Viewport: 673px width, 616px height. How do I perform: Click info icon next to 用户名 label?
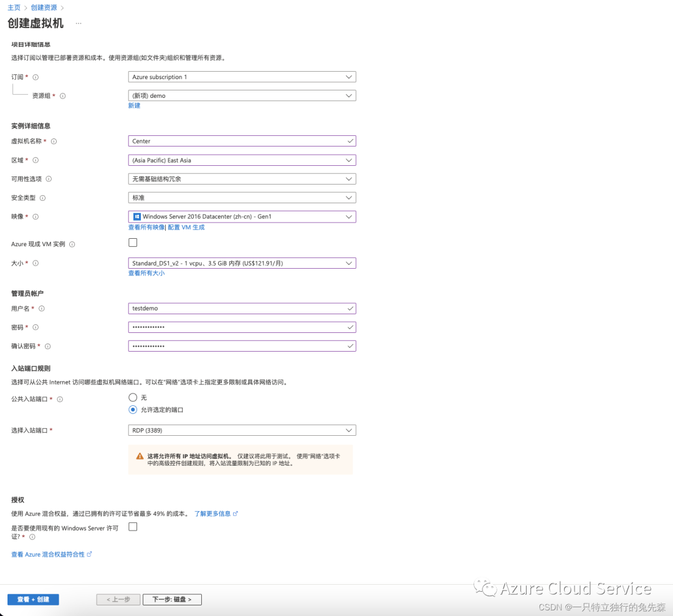tap(42, 309)
